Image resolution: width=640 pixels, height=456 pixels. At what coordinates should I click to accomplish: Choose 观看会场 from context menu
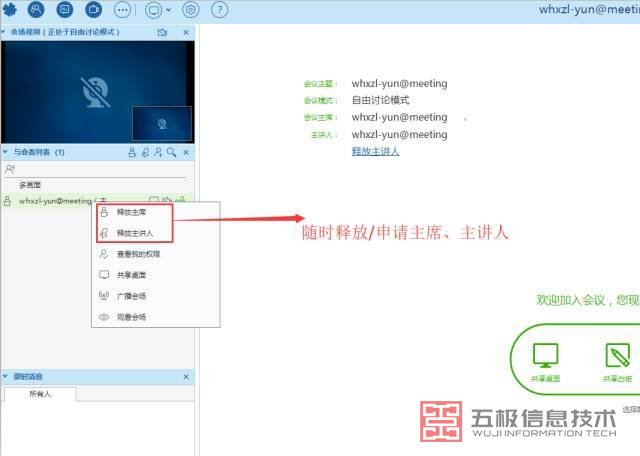click(x=156, y=317)
